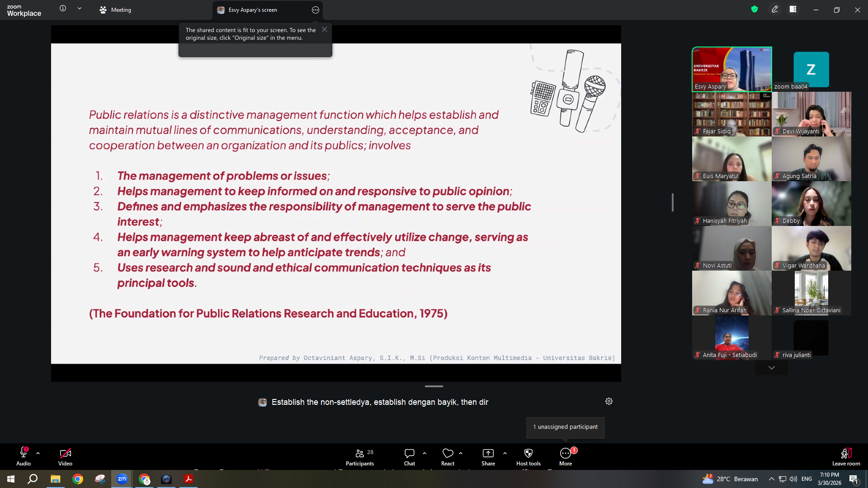Select Esvy Aspary's video thumbnail
868x488 pixels.
pyautogui.click(x=732, y=69)
